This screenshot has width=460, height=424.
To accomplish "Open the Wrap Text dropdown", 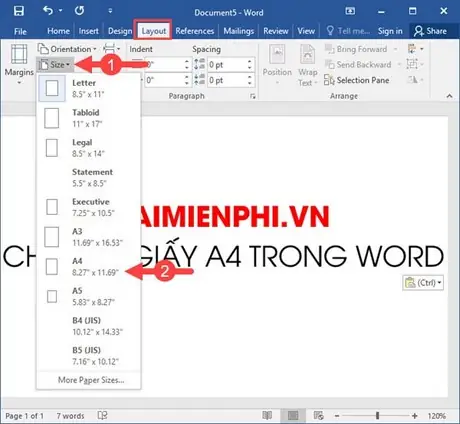I will pyautogui.click(x=307, y=65).
